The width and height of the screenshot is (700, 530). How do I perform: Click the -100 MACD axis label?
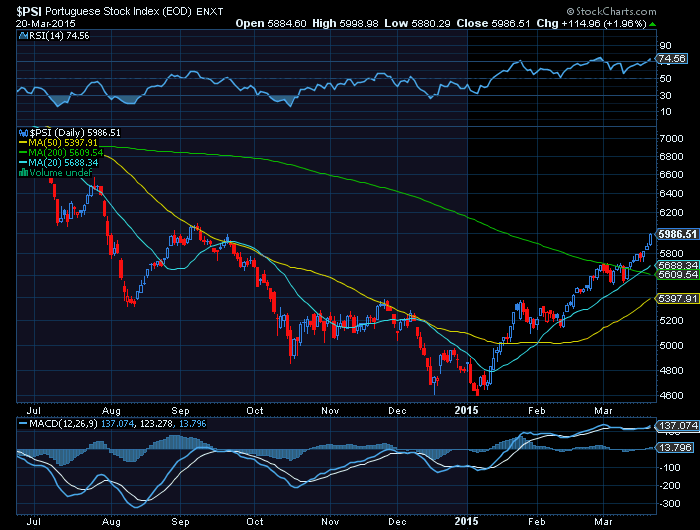[x=670, y=468]
